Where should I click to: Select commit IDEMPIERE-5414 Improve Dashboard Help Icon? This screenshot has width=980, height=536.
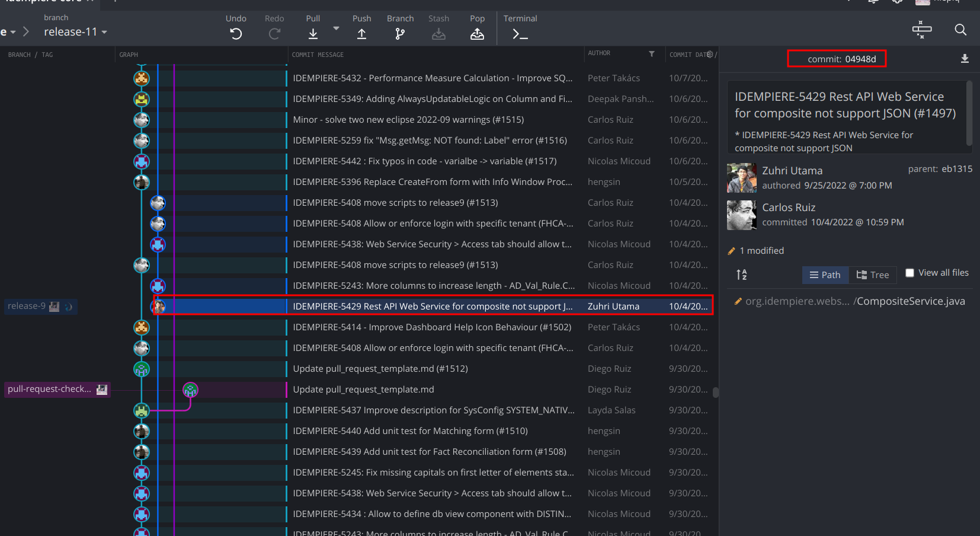[x=432, y=327]
